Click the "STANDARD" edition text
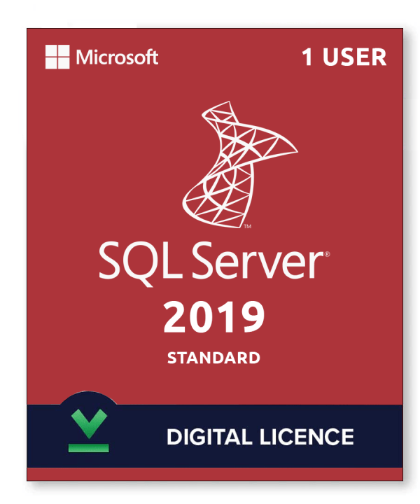The width and height of the screenshot is (420, 504). point(213,358)
